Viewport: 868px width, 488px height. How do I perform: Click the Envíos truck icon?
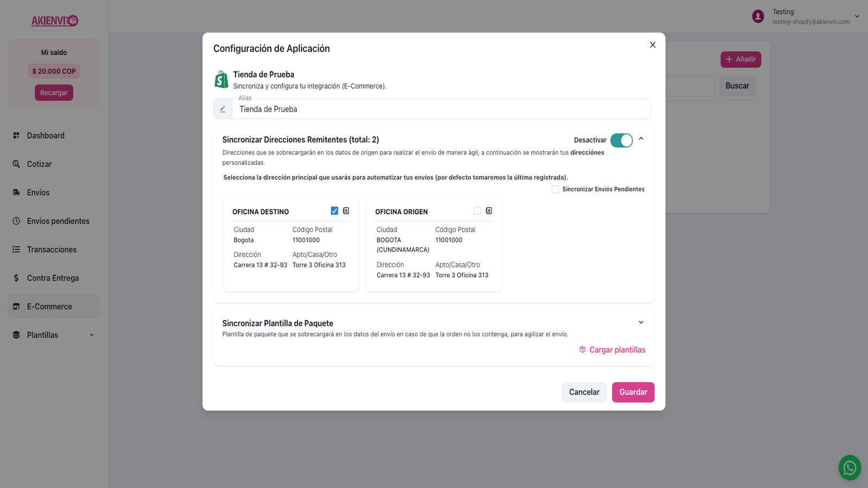[16, 192]
